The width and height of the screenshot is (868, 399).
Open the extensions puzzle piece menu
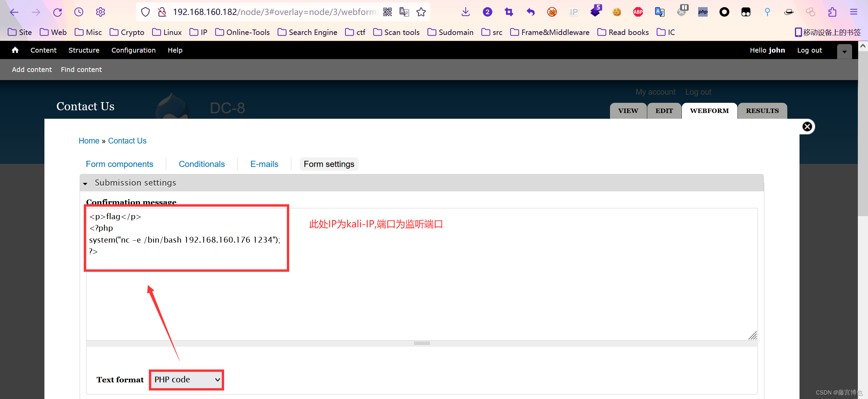(832, 12)
